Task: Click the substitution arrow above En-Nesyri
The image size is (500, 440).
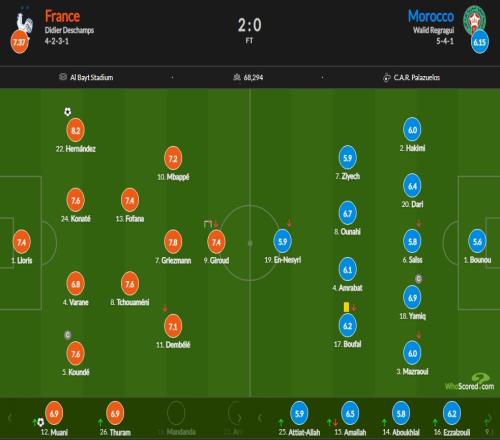Action: (289, 224)
